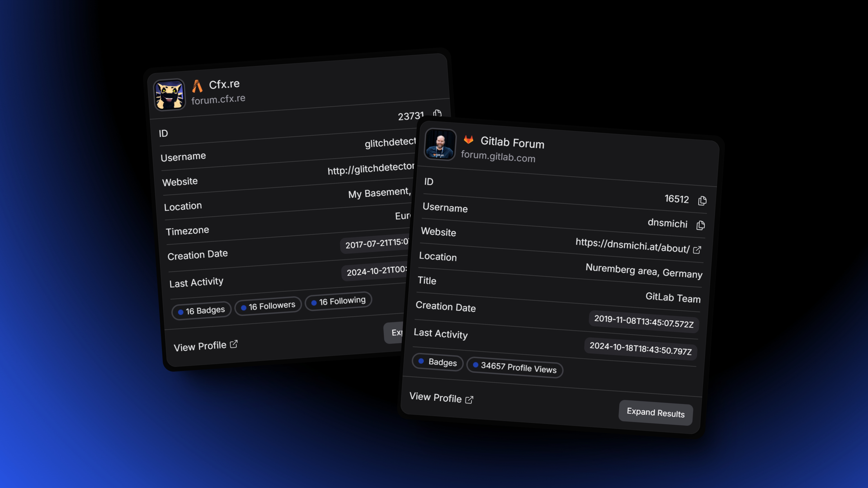Image resolution: width=868 pixels, height=488 pixels.
Task: Click the ID value 16512
Action: pyautogui.click(x=677, y=199)
